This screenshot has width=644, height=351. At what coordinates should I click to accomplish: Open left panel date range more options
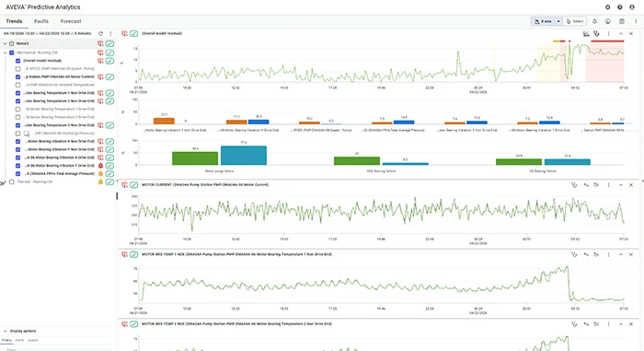click(x=110, y=33)
